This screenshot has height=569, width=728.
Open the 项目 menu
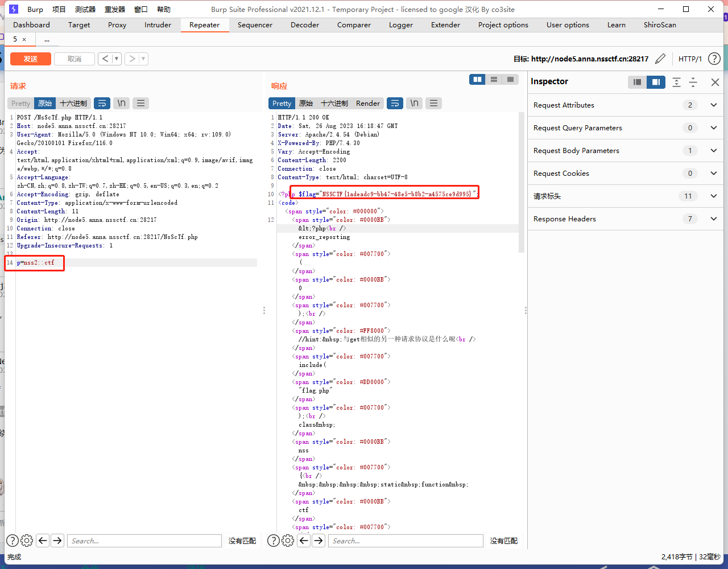click(x=59, y=9)
